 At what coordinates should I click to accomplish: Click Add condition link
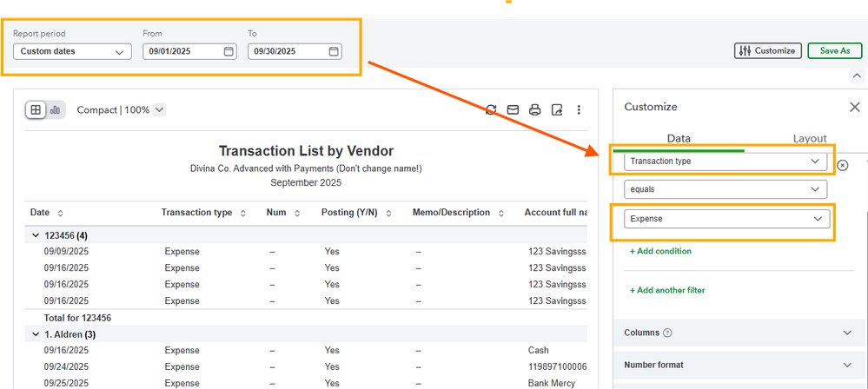[x=660, y=251]
